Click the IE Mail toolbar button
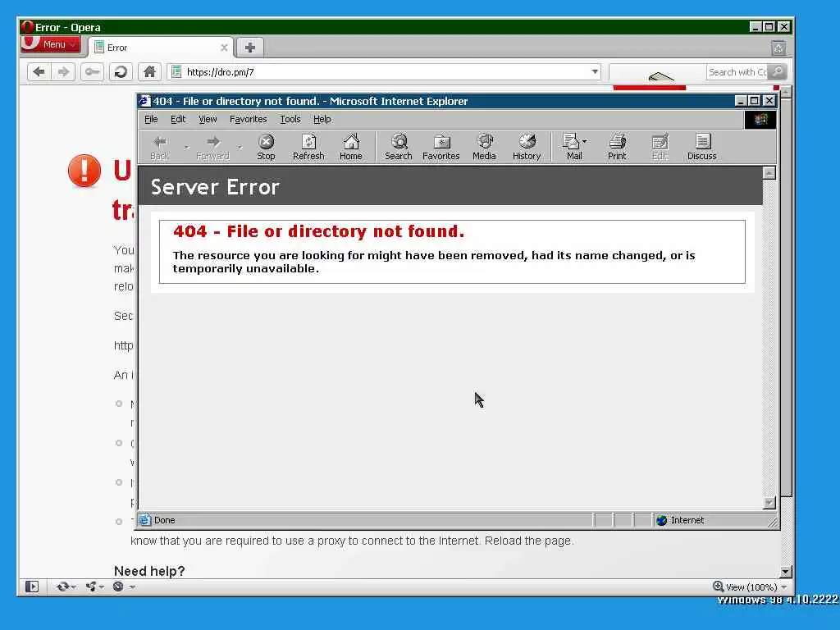 [572, 147]
